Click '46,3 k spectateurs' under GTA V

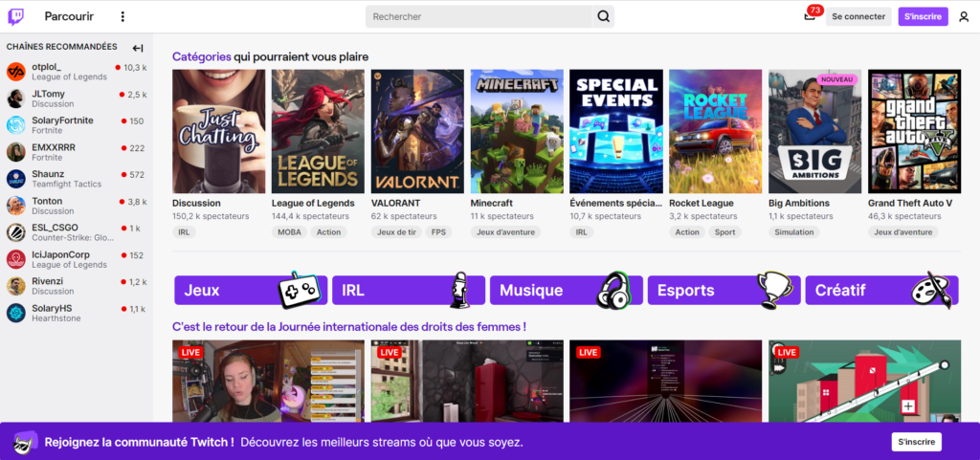point(904,216)
